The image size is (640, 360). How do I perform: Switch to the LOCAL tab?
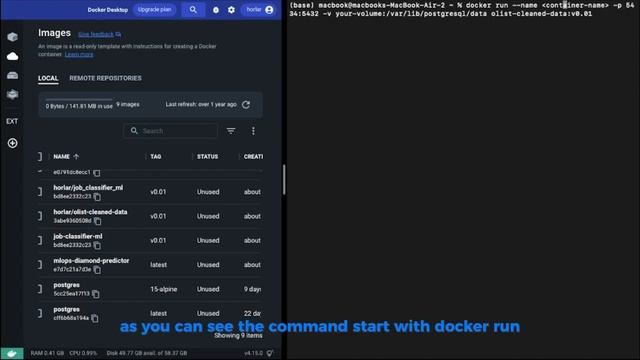(48, 78)
